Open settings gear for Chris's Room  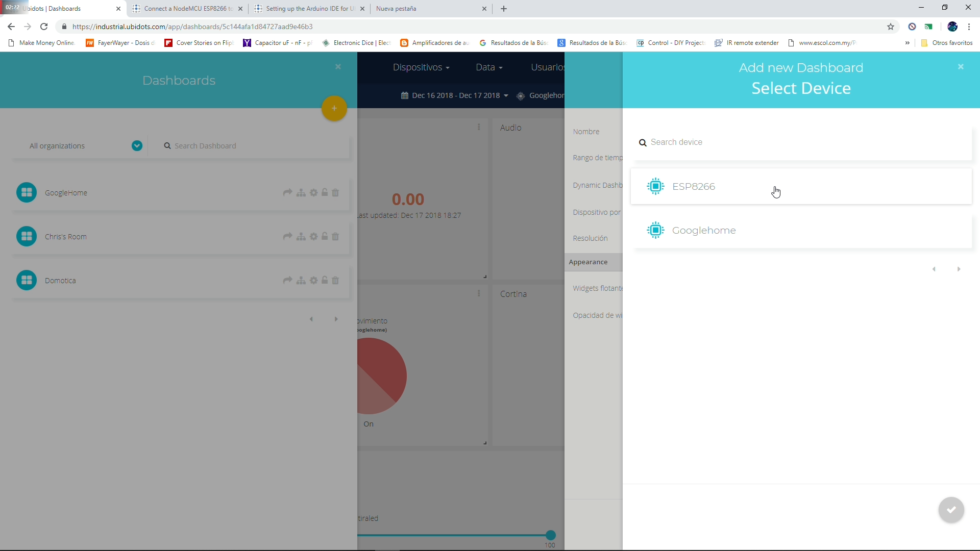[x=314, y=237]
